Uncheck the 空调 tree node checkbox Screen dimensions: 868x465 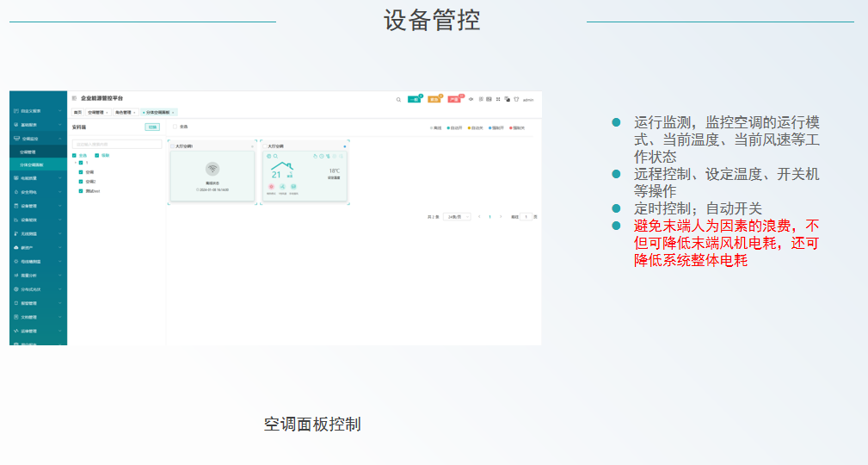pyautogui.click(x=81, y=172)
